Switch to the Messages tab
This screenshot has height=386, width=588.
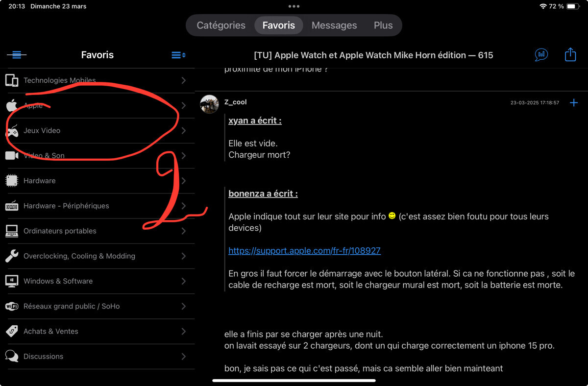pos(334,25)
